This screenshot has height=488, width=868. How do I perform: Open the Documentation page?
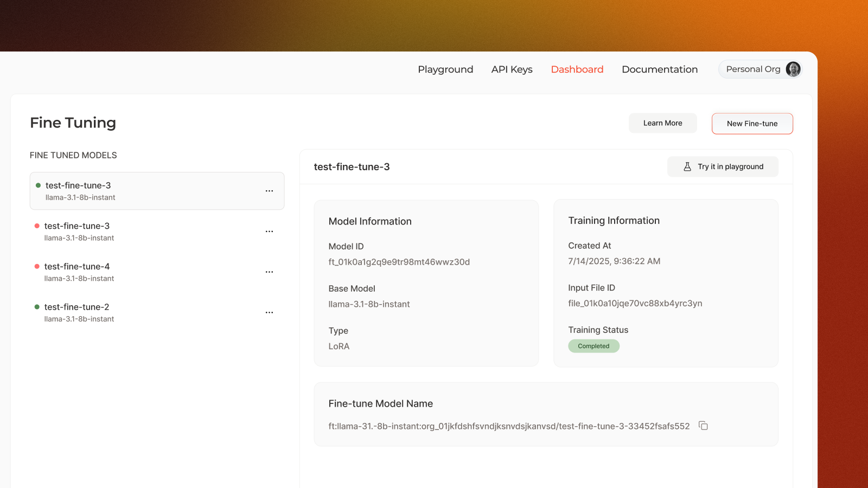click(x=659, y=69)
